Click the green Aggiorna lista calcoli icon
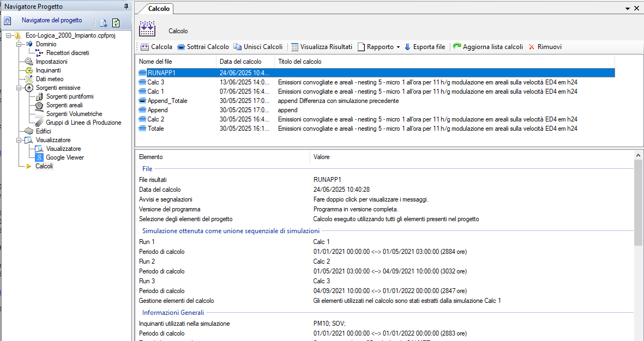The width and height of the screenshot is (644, 341). (x=457, y=46)
